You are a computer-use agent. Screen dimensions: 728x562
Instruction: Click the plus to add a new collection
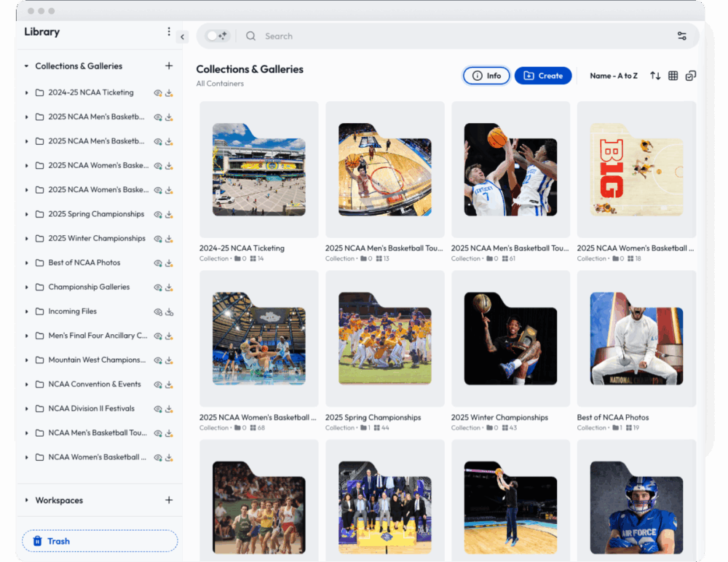[x=169, y=66]
